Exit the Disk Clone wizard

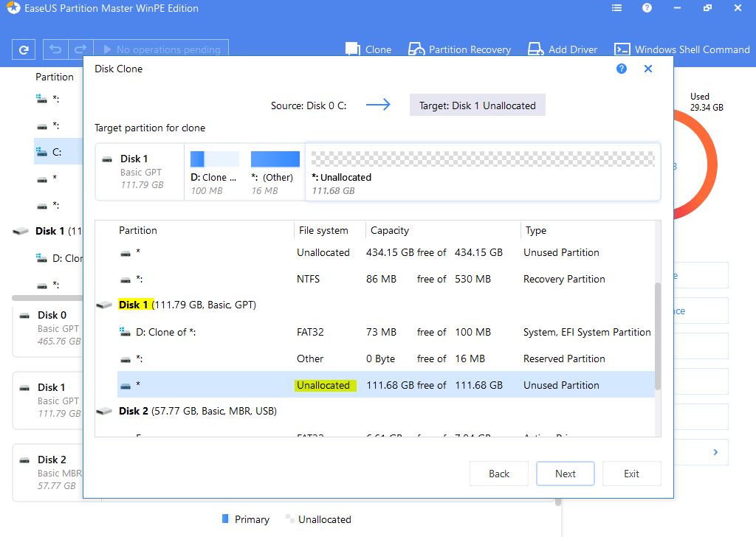631,474
